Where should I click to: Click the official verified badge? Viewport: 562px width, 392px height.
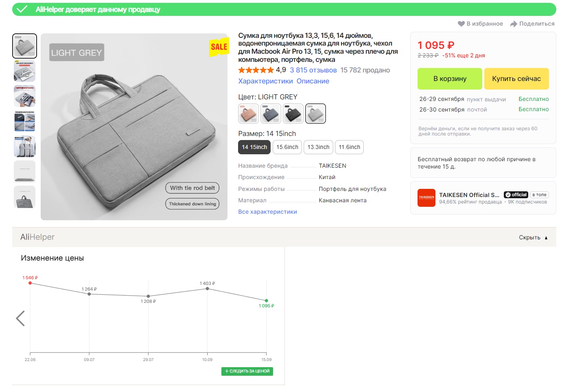pyautogui.click(x=516, y=195)
